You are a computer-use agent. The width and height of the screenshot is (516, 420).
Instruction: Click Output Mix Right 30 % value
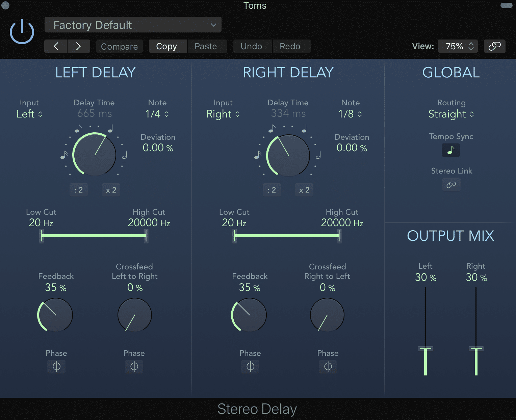click(x=476, y=278)
